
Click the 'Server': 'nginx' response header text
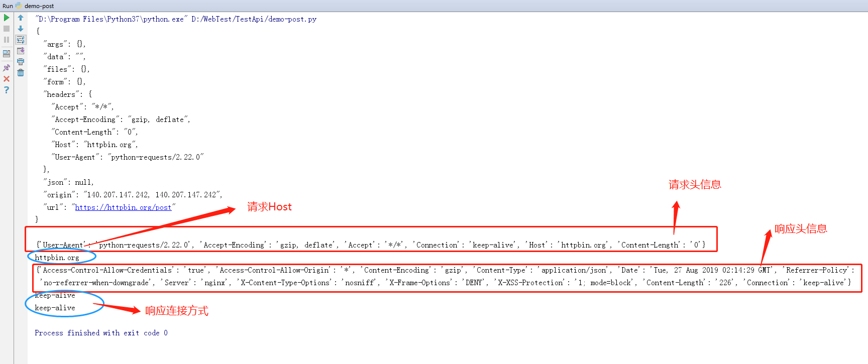[x=195, y=283]
